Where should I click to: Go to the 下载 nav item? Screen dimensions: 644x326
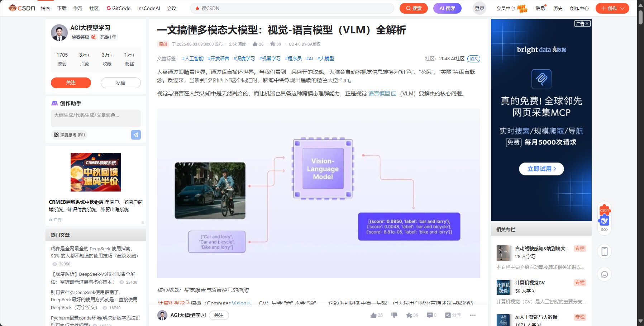pos(62,8)
